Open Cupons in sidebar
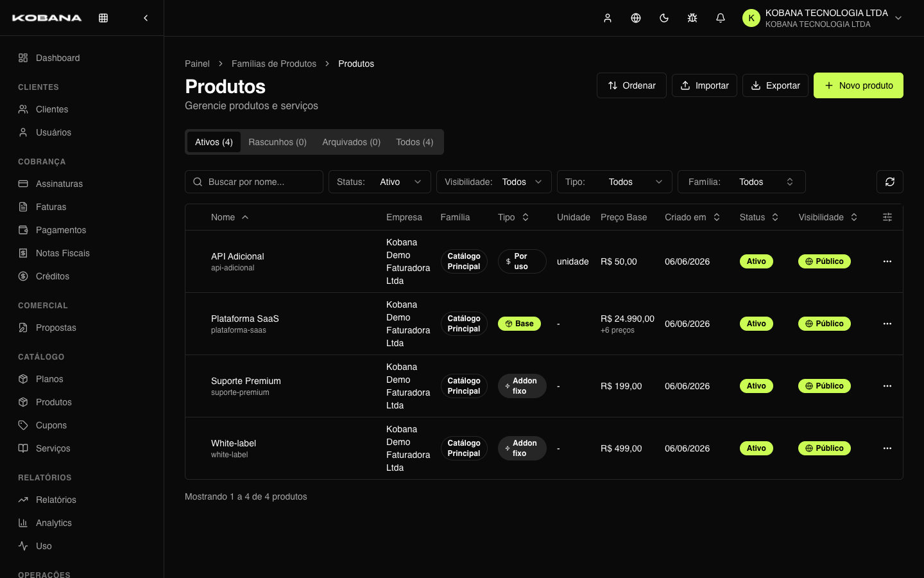The height and width of the screenshot is (578, 924). pos(82,425)
